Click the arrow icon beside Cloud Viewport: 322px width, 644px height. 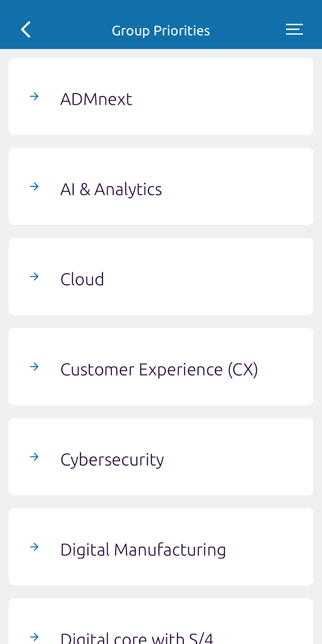pos(34,277)
